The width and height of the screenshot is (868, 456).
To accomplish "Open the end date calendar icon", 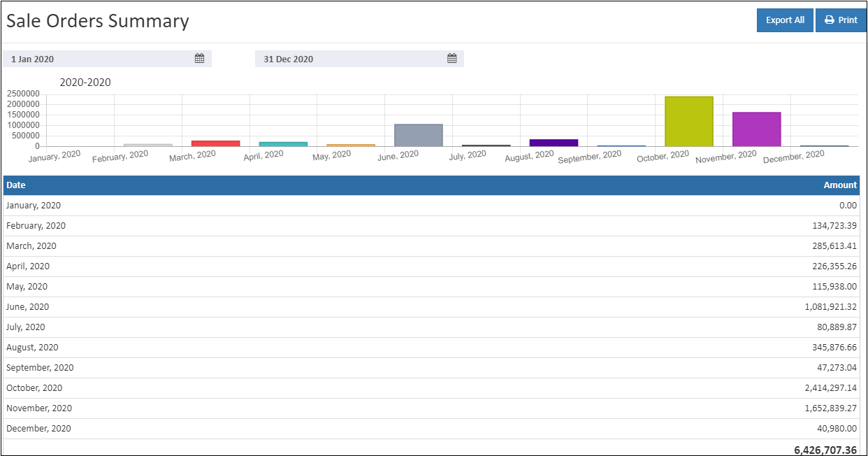I will tap(451, 59).
